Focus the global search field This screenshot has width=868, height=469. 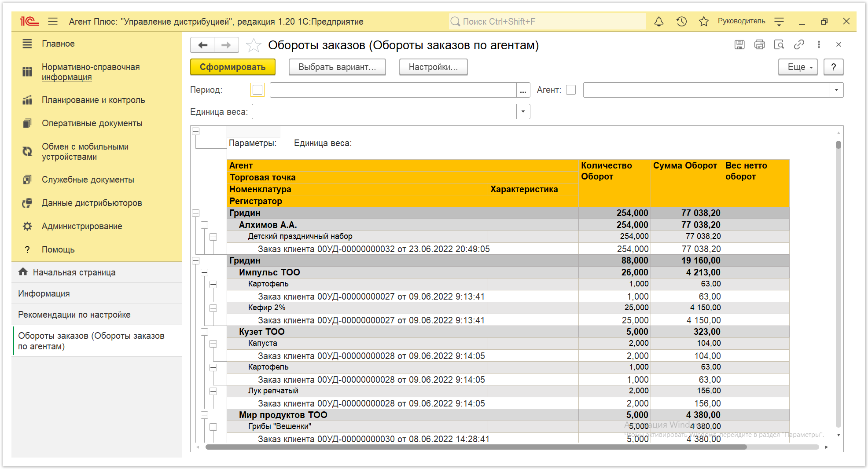(x=548, y=21)
